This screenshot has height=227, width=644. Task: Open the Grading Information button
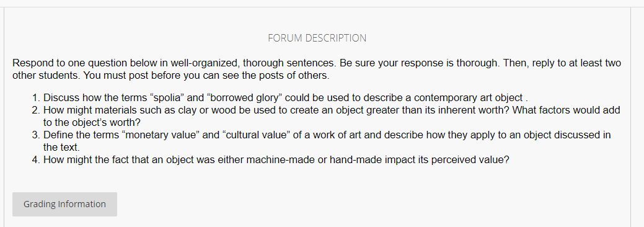tap(64, 204)
